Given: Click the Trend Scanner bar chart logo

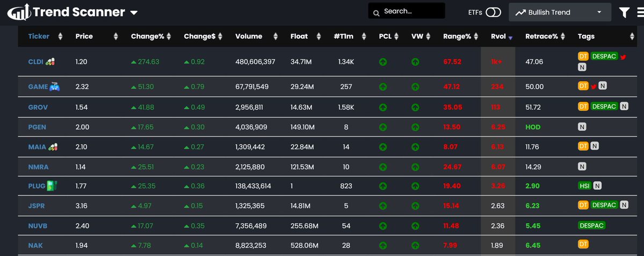Looking at the screenshot, I should tap(19, 12).
